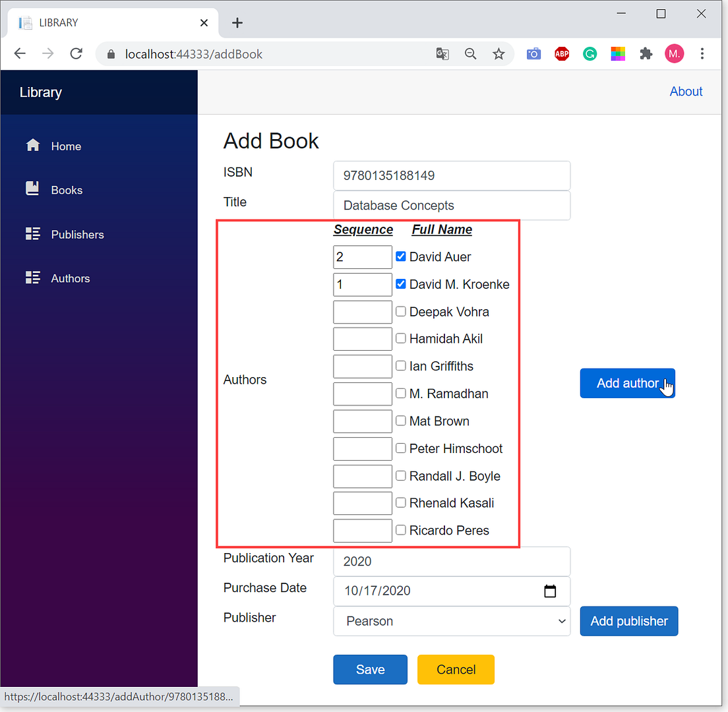728x712 pixels.
Task: Open Authors via its sidebar icon
Action: point(32,278)
